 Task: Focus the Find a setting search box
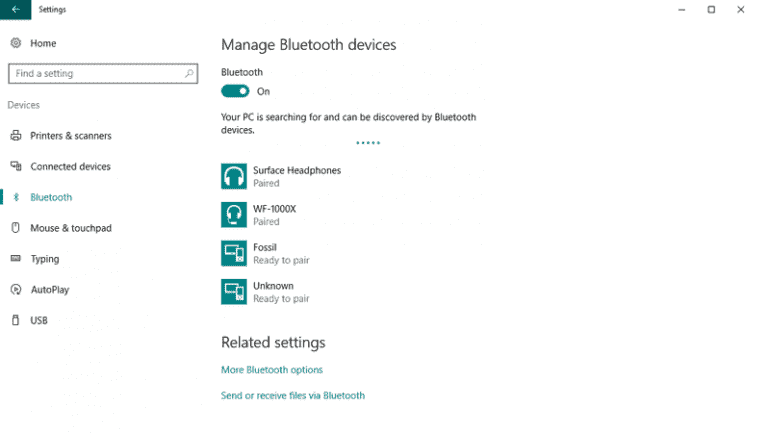(103, 74)
